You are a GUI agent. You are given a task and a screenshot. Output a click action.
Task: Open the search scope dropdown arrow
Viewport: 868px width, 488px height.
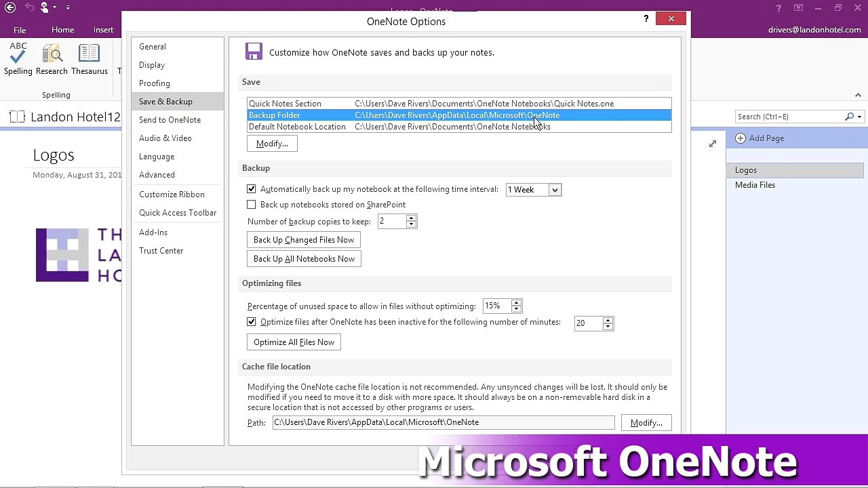coord(859,117)
